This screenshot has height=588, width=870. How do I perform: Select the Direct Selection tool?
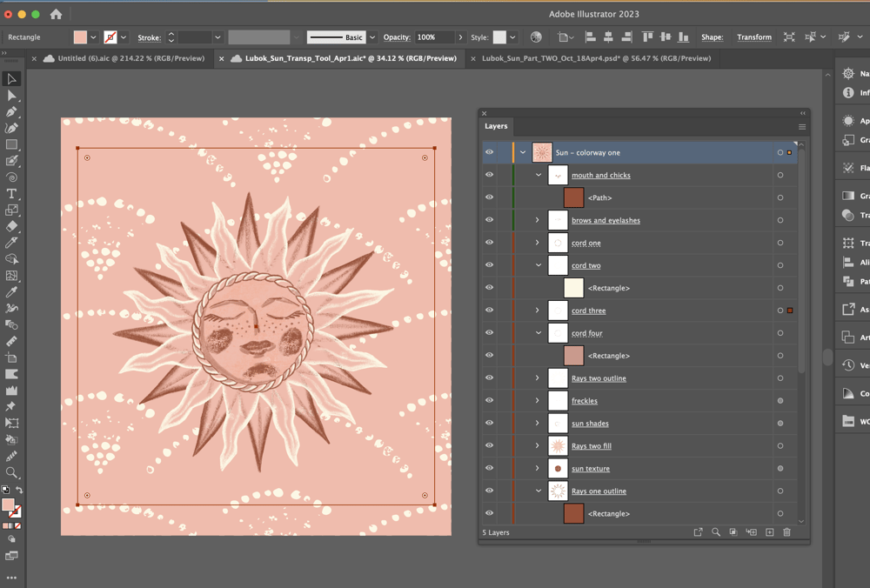coord(11,96)
